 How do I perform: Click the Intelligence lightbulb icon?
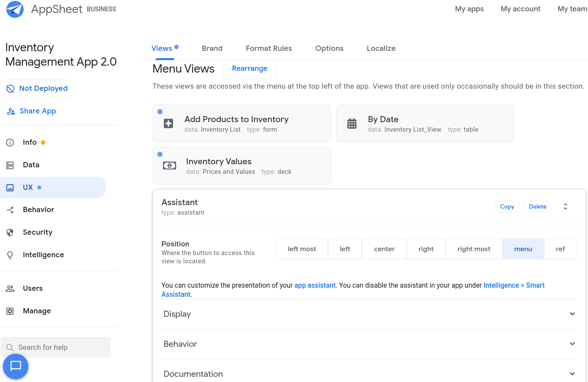[x=10, y=255]
